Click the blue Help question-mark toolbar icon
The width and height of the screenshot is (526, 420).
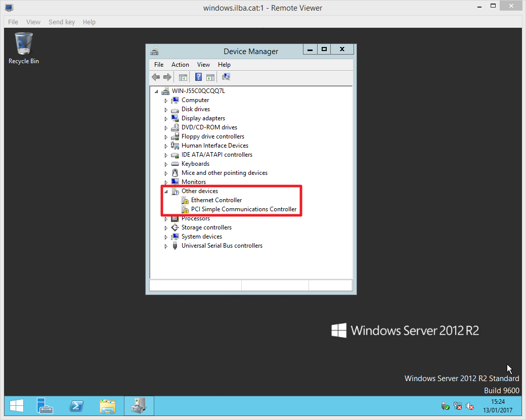coord(198,77)
